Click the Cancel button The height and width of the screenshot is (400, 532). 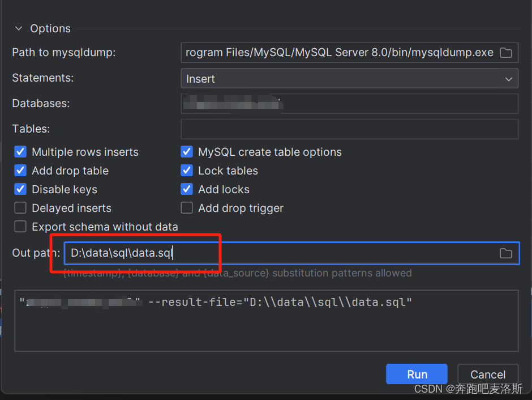tap(488, 374)
